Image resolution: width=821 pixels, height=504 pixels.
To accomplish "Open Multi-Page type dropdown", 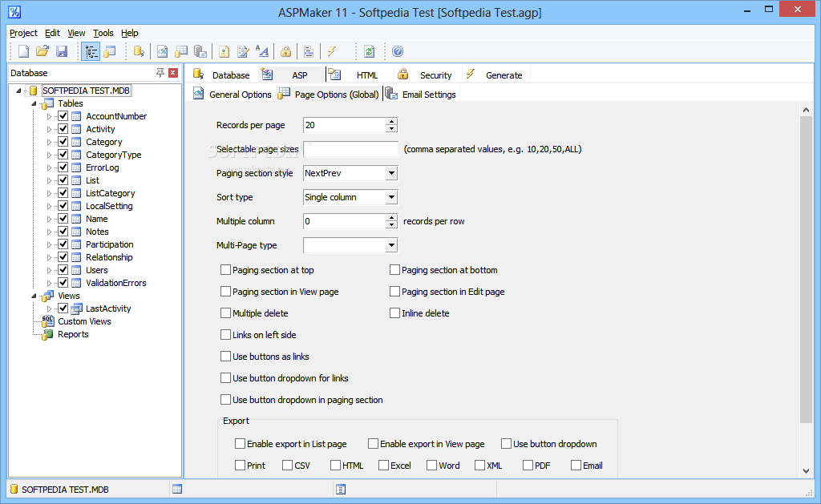I will (x=391, y=245).
